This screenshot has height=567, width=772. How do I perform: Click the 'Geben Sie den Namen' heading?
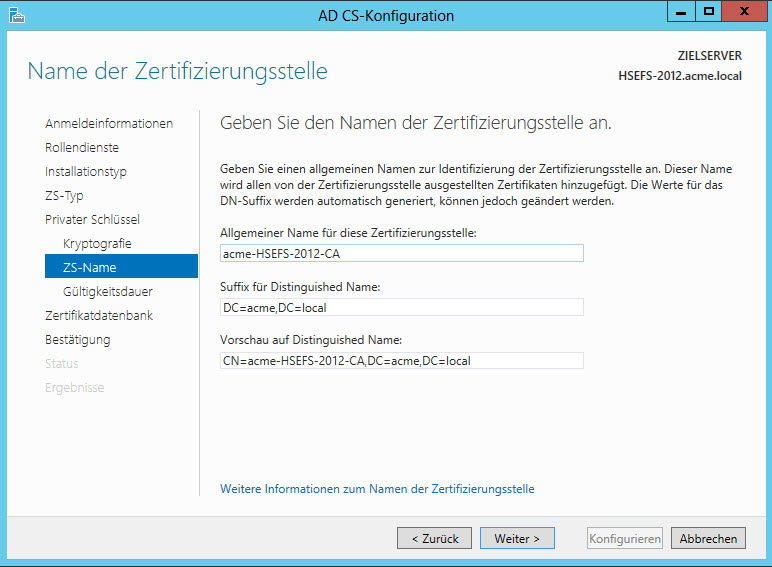click(x=416, y=123)
